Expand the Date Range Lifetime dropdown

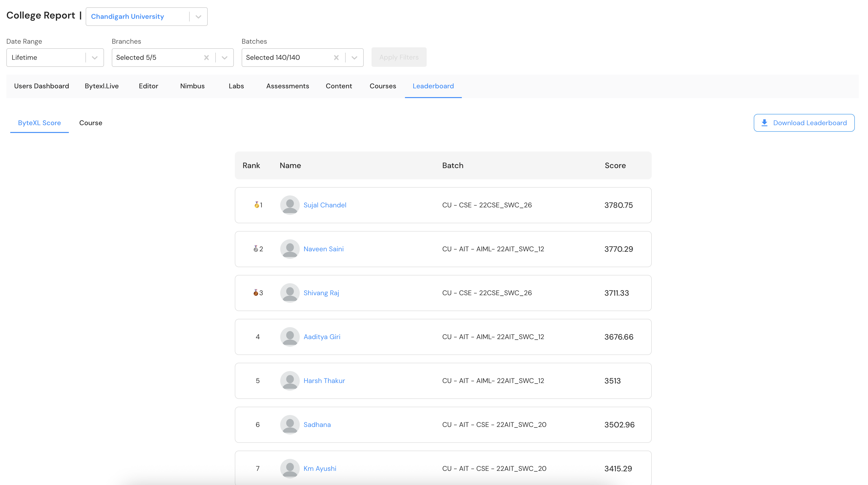tap(95, 58)
